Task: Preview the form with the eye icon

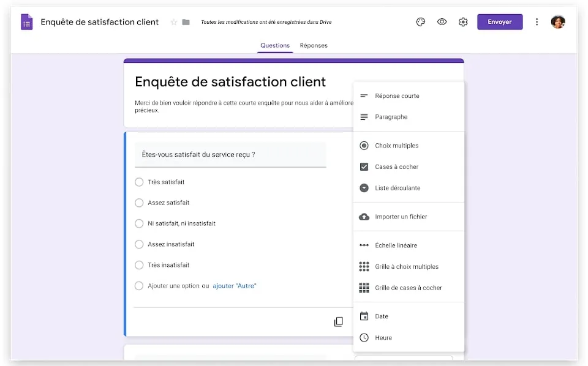Action: (x=442, y=22)
